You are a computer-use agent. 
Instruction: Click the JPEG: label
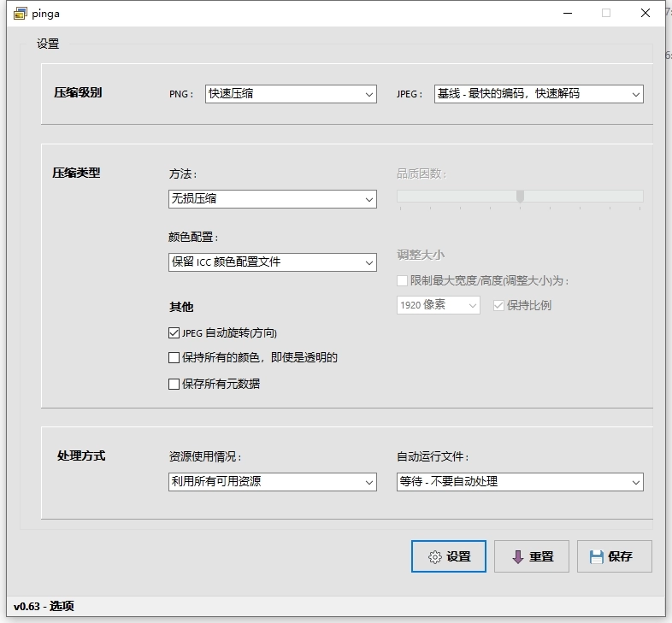point(409,94)
